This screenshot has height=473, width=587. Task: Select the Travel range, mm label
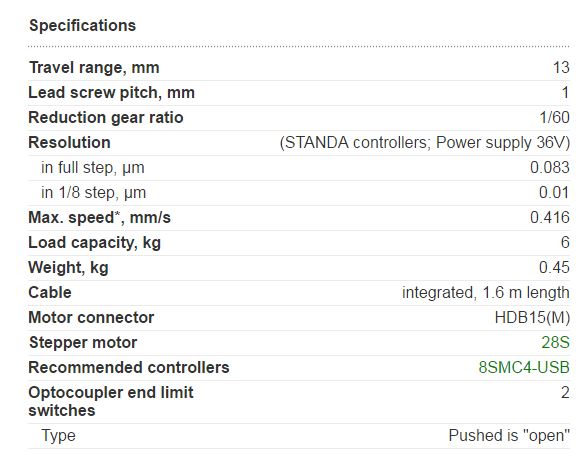click(94, 68)
